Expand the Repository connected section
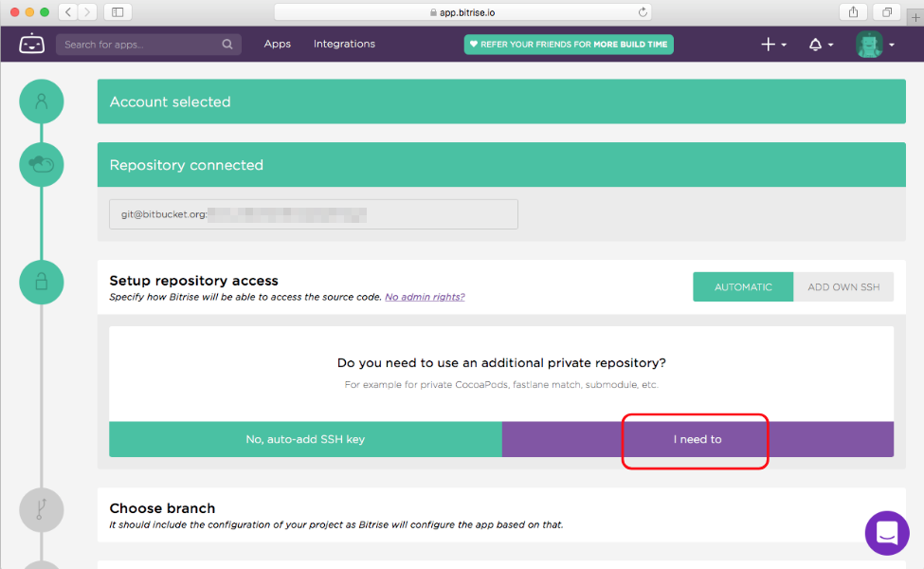This screenshot has height=569, width=924. (x=501, y=164)
